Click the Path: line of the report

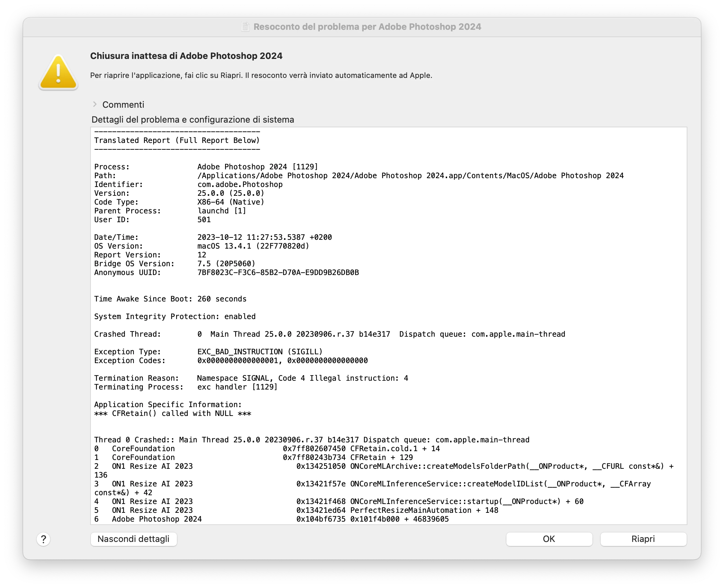(359, 175)
